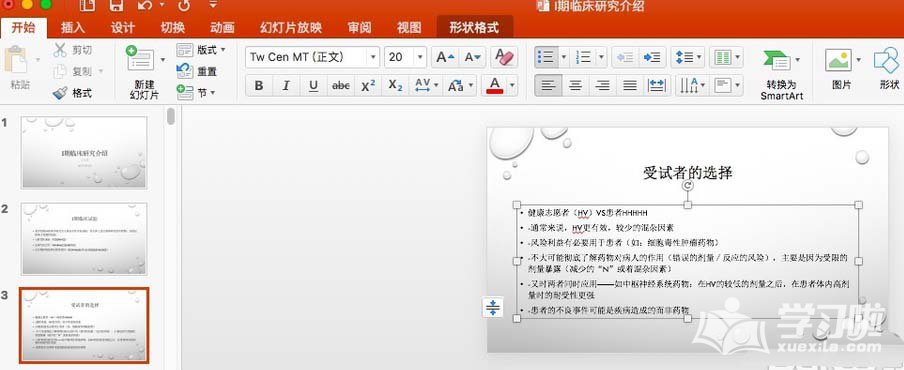Open the 幻灯片放映 tab

pyautogui.click(x=291, y=28)
